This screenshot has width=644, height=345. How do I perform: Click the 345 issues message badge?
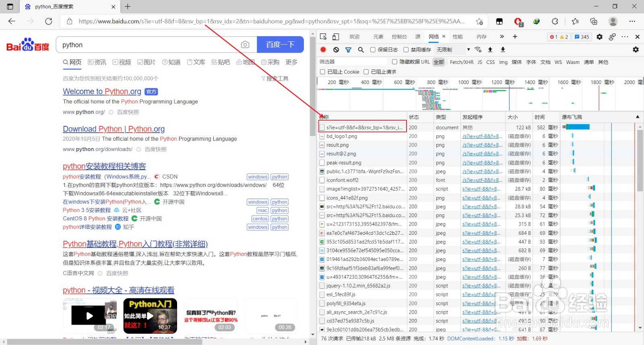(582, 37)
